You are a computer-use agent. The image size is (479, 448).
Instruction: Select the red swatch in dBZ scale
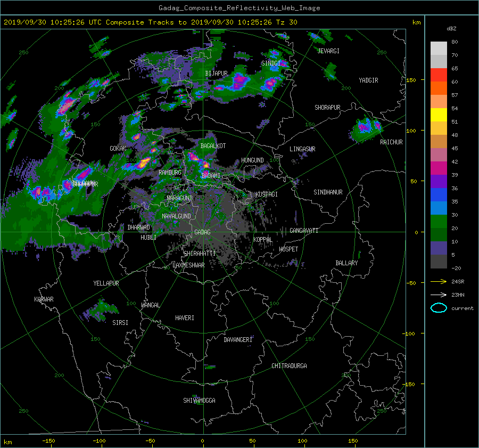(x=439, y=75)
